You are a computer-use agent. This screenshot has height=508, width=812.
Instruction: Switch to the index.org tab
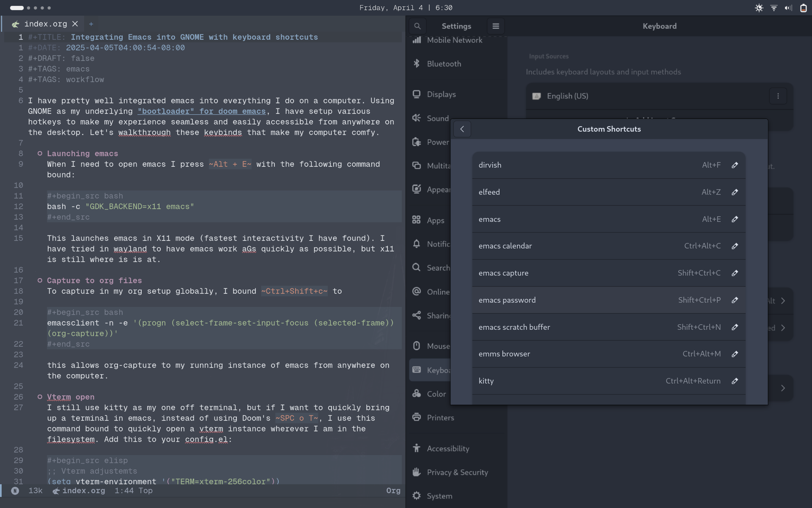(x=45, y=24)
